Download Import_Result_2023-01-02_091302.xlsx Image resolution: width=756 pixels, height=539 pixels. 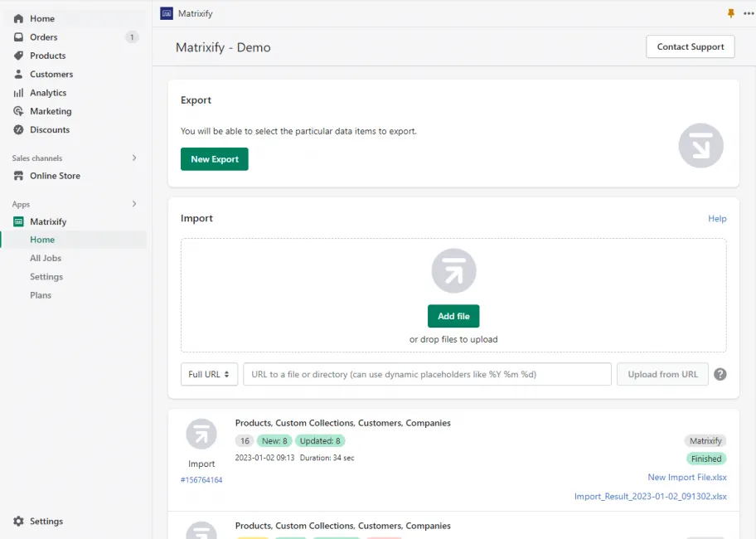(651, 496)
